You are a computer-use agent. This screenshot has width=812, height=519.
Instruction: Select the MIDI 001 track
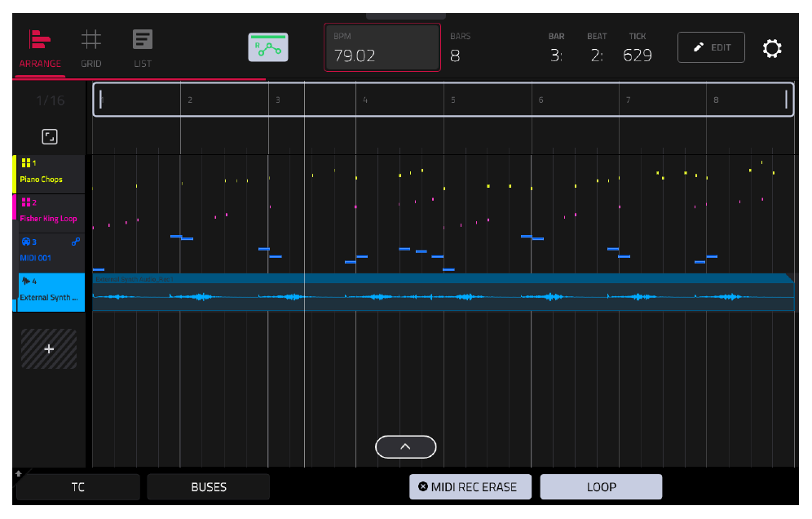(51, 253)
